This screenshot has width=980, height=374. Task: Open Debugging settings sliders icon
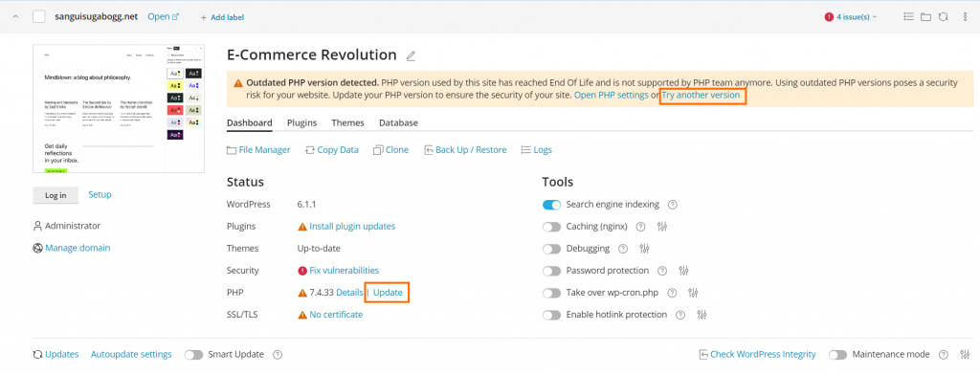pyautogui.click(x=645, y=249)
